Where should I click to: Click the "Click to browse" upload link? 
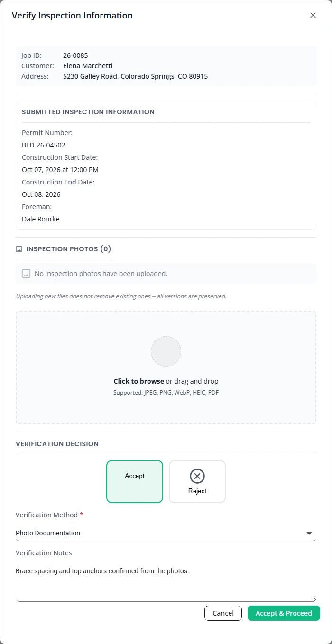pos(138,381)
